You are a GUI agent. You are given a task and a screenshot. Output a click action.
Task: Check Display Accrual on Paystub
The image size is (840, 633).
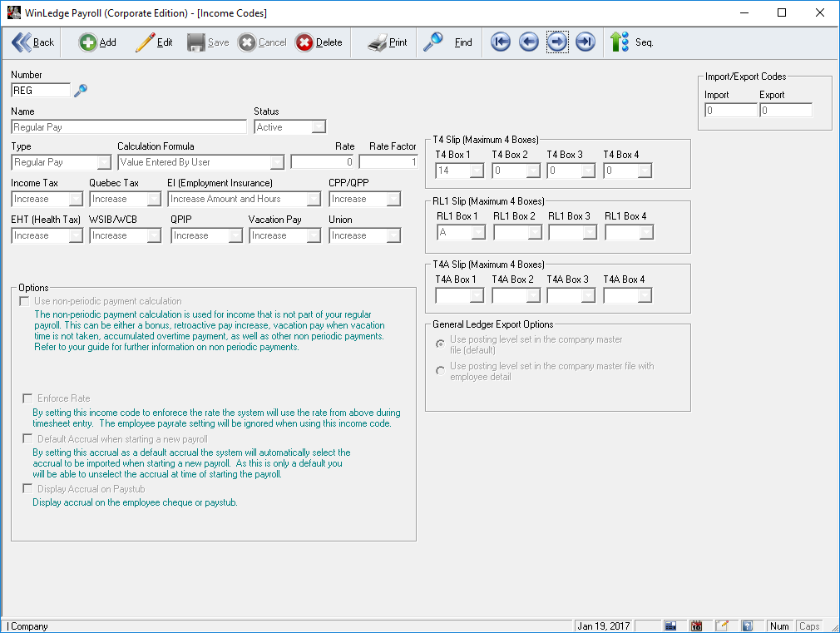click(28, 489)
